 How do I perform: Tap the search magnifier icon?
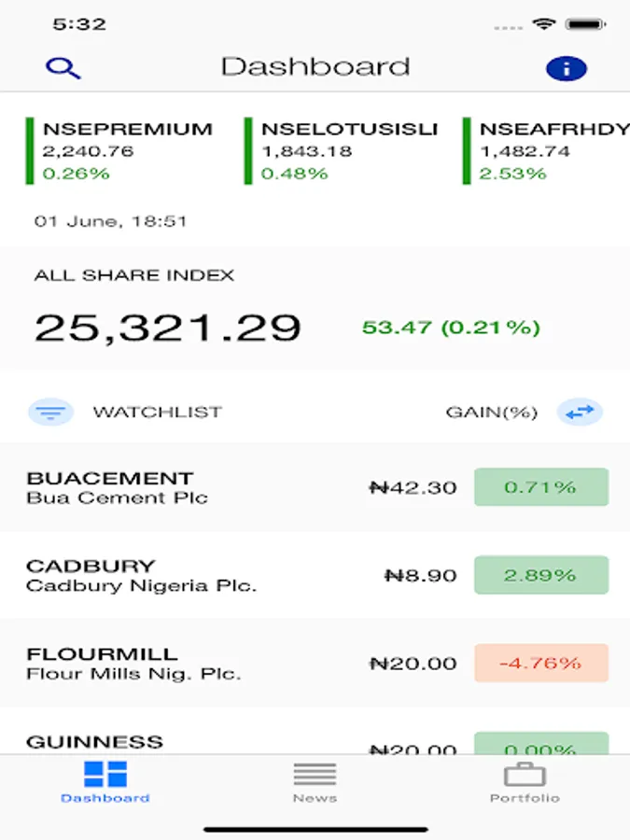point(63,67)
